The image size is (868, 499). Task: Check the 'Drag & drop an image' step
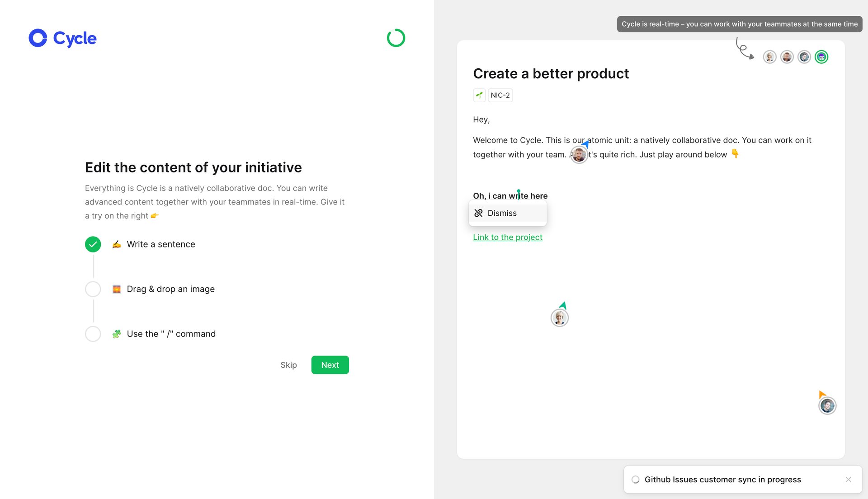click(93, 289)
